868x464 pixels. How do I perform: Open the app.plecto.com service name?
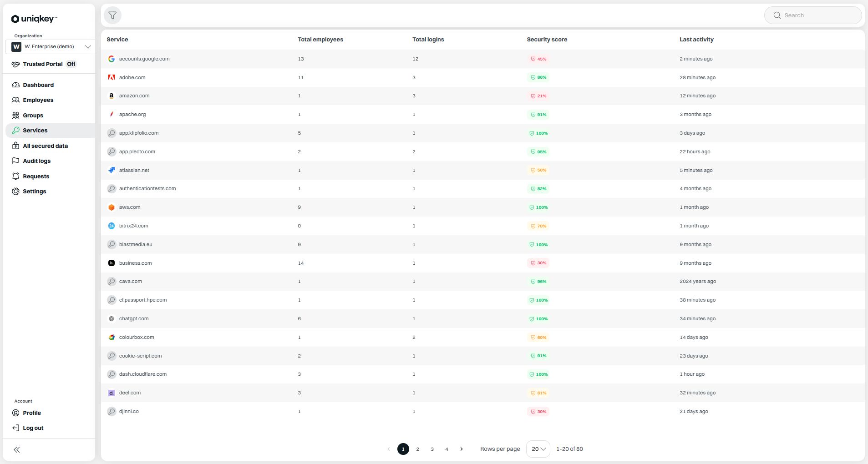click(137, 152)
